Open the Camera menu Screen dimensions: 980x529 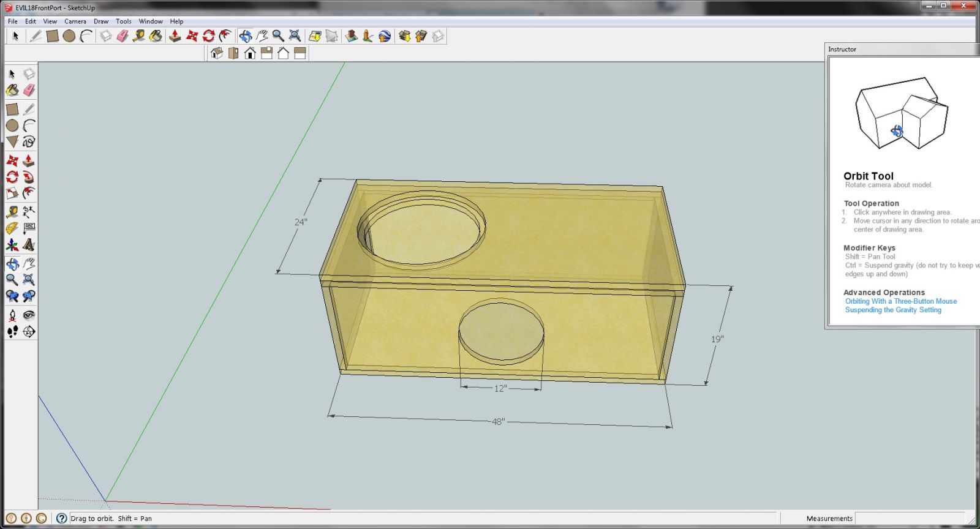coord(75,21)
